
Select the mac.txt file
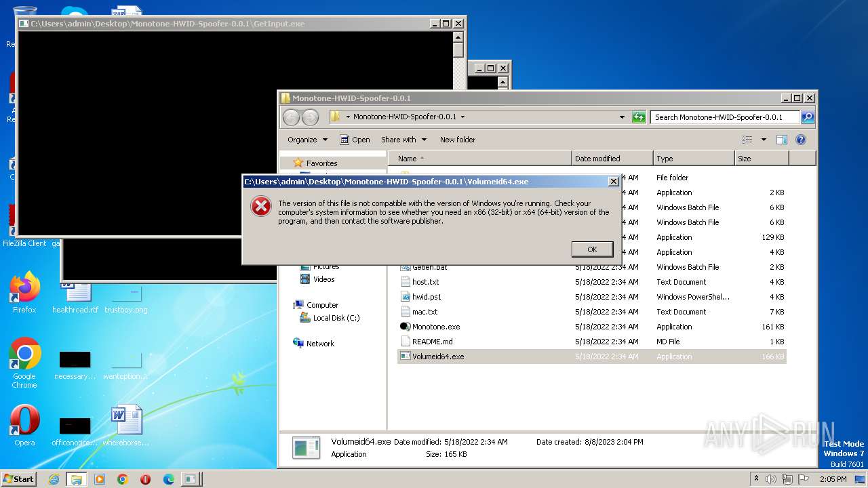coord(425,312)
